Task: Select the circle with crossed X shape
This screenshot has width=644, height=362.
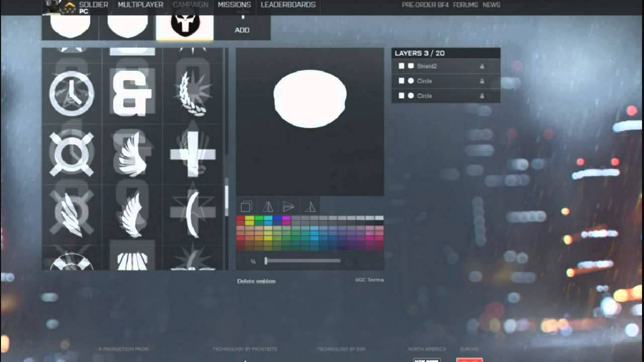Action: (x=71, y=154)
